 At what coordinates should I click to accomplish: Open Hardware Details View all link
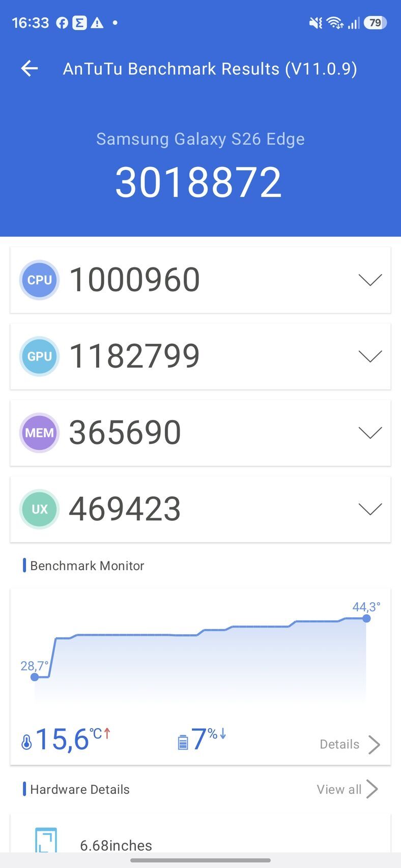tap(347, 789)
